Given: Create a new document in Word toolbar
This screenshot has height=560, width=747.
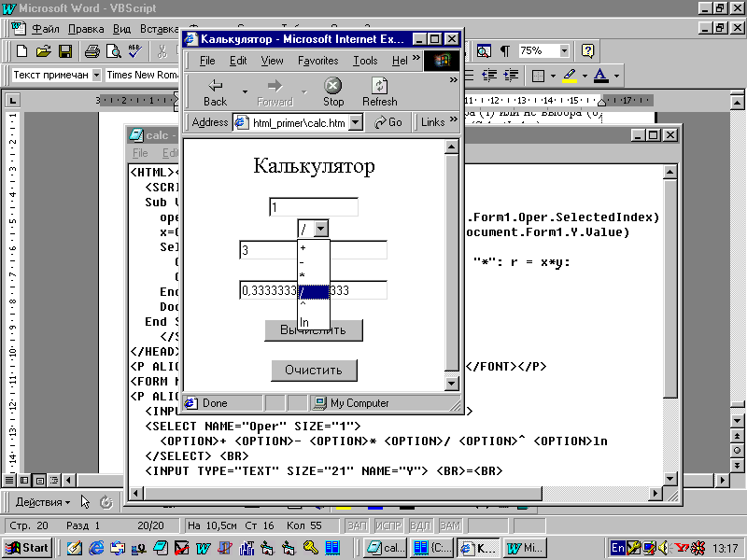Looking at the screenshot, I should coord(21,50).
